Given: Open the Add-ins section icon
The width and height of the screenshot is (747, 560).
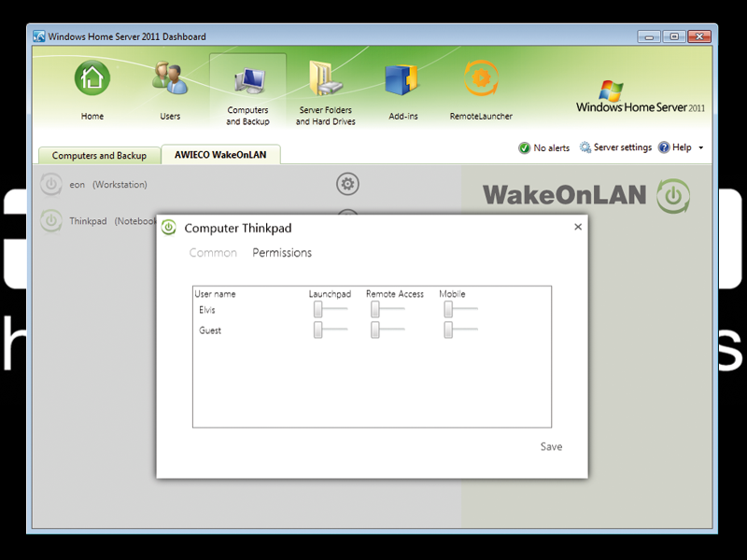Looking at the screenshot, I should point(402,80).
